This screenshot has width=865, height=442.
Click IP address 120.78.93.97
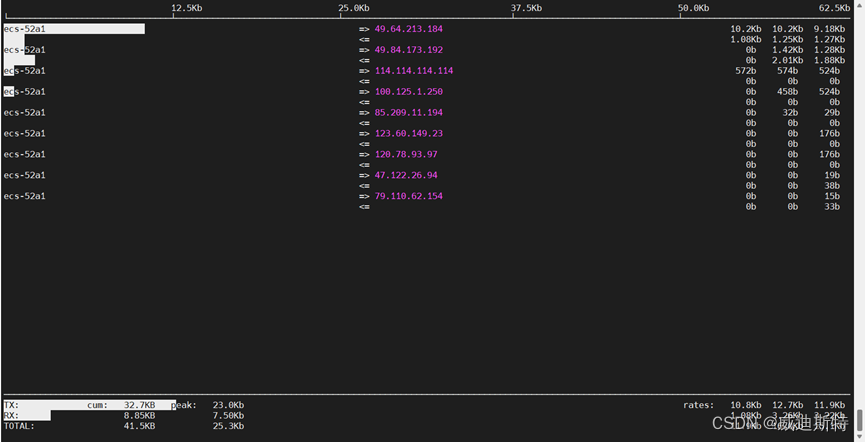406,155
